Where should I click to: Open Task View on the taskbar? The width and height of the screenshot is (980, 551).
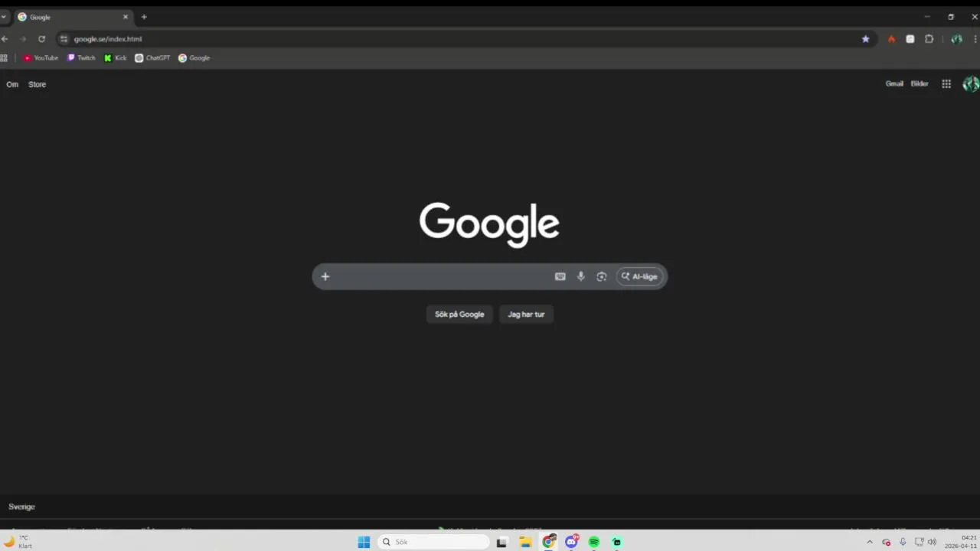pos(501,542)
